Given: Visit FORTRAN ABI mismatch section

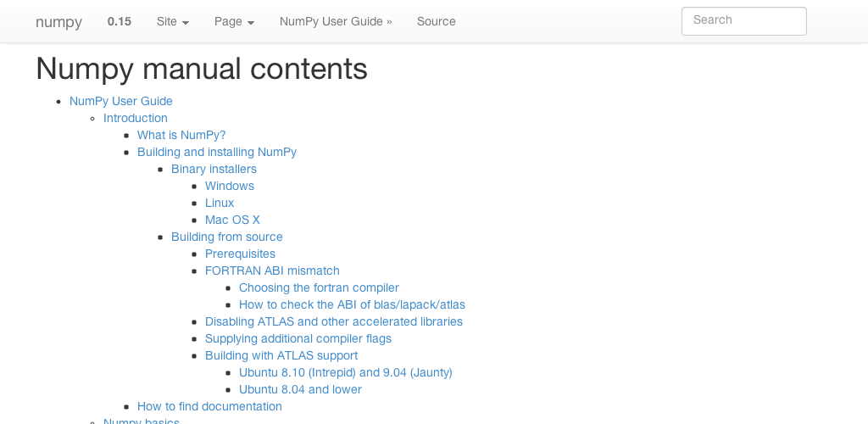Looking at the screenshot, I should pos(272,271).
